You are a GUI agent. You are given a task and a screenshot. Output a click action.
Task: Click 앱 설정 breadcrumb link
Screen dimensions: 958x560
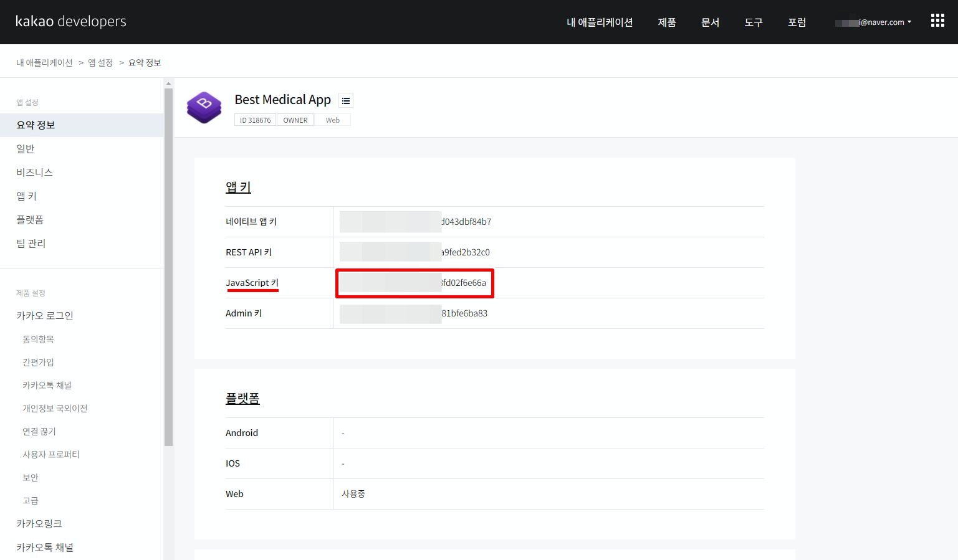coord(100,62)
